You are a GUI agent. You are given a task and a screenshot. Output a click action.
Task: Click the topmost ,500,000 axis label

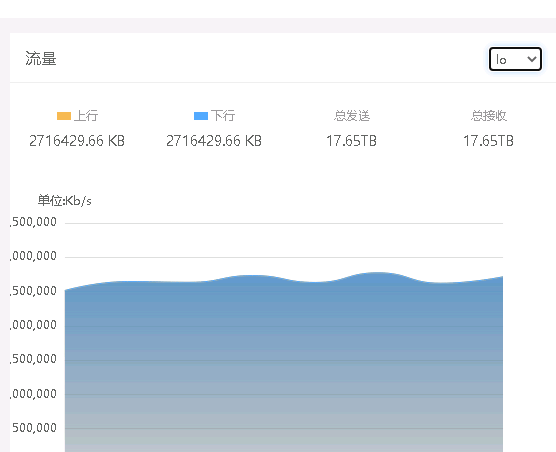tap(33, 222)
